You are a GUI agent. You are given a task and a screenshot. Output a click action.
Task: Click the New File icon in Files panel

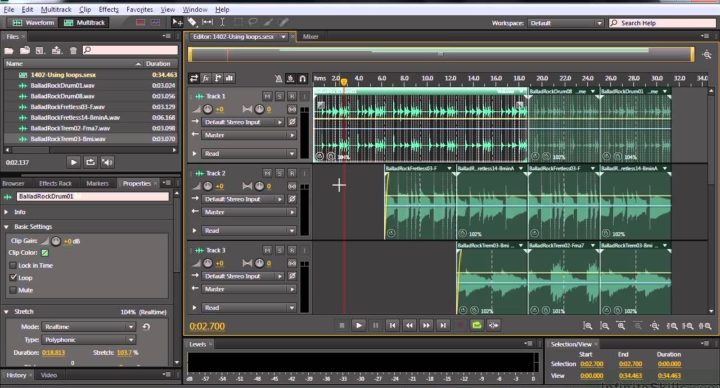click(40, 51)
